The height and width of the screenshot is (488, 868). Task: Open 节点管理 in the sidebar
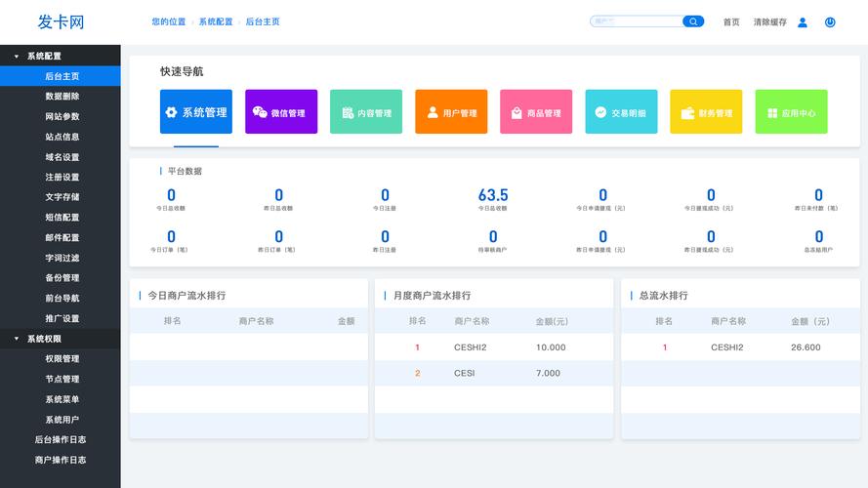tap(62, 379)
